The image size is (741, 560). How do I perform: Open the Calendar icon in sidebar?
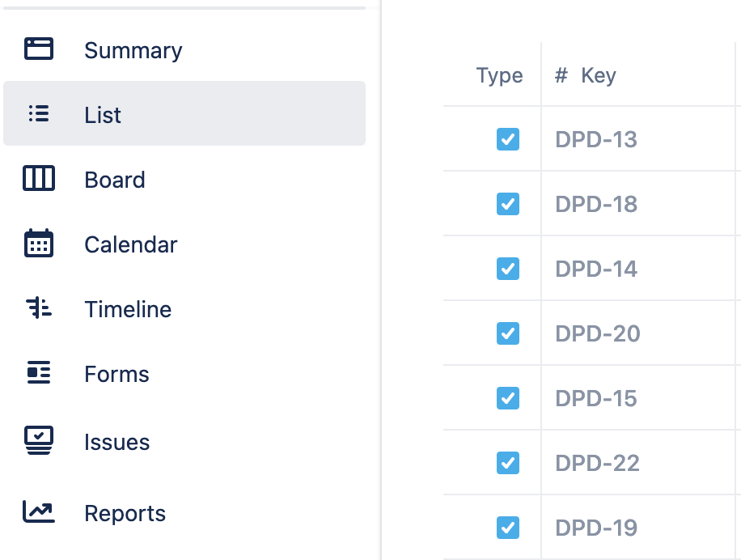(38, 244)
